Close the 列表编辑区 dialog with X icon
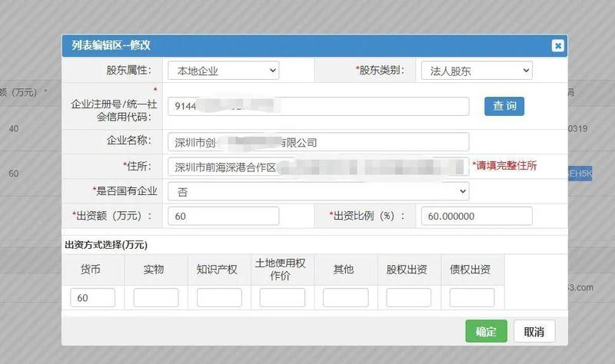 pos(557,46)
